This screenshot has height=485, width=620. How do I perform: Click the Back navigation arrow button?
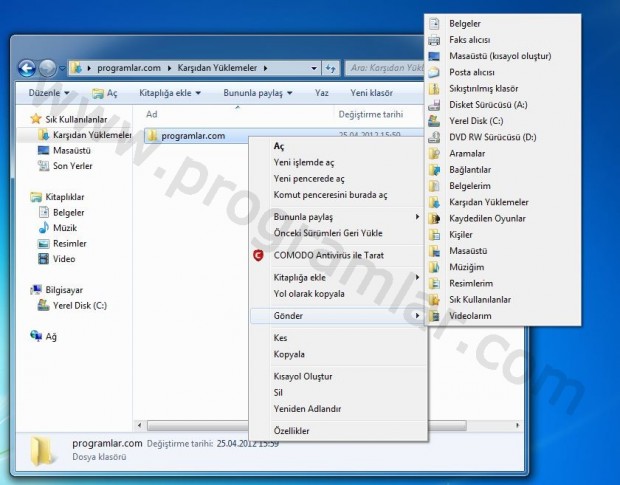27,68
